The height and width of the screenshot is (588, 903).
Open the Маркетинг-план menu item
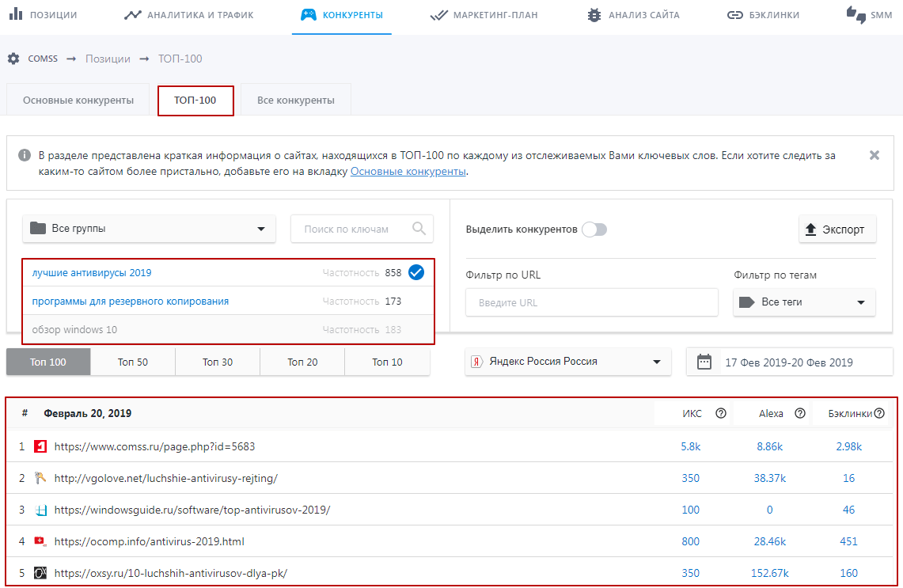click(484, 15)
